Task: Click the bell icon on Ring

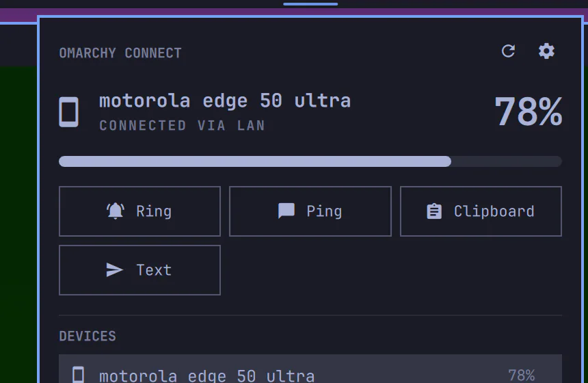Action: tap(116, 211)
